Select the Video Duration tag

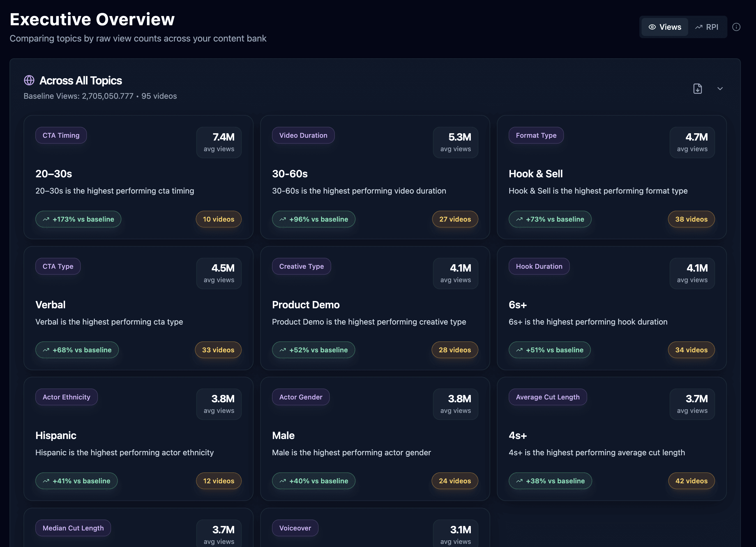[303, 135]
